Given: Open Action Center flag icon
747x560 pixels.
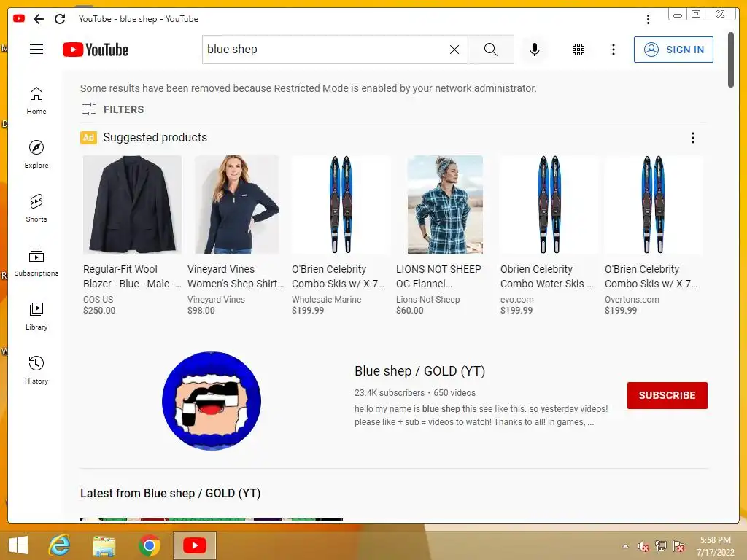Looking at the screenshot, I should point(678,546).
